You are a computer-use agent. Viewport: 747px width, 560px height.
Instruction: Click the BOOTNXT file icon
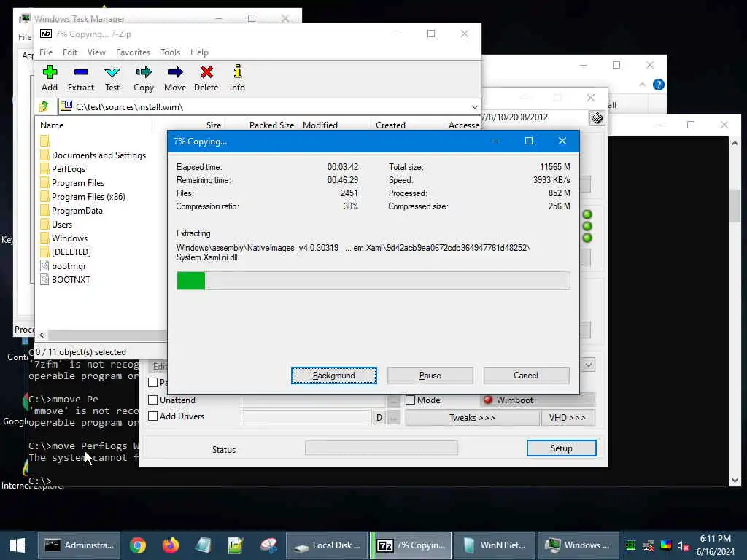[44, 279]
